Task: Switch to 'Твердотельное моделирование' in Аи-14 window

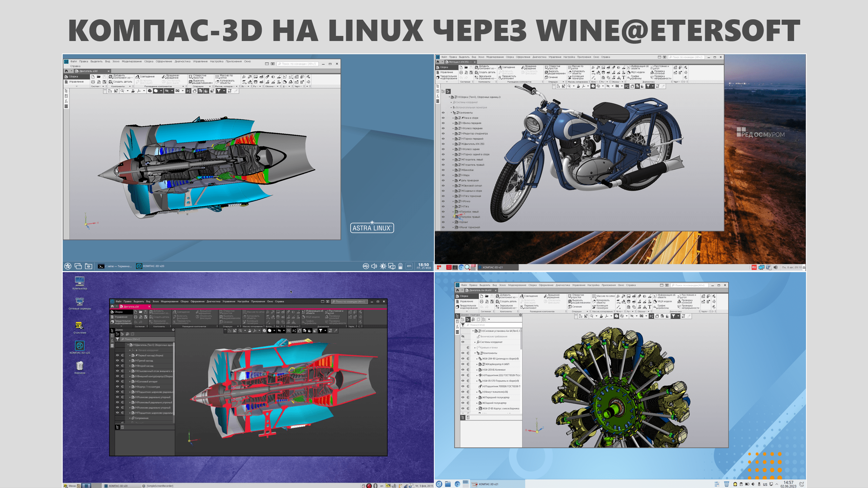Action: coord(467,307)
